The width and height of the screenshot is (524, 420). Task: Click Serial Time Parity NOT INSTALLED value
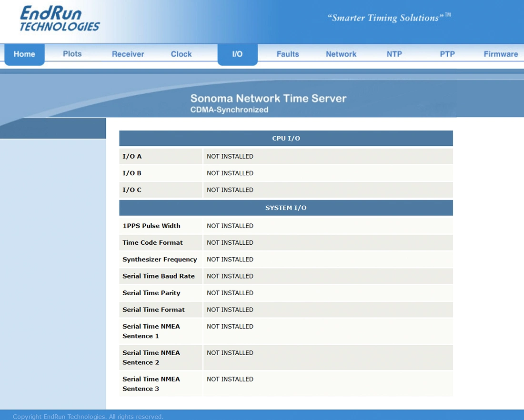point(230,293)
